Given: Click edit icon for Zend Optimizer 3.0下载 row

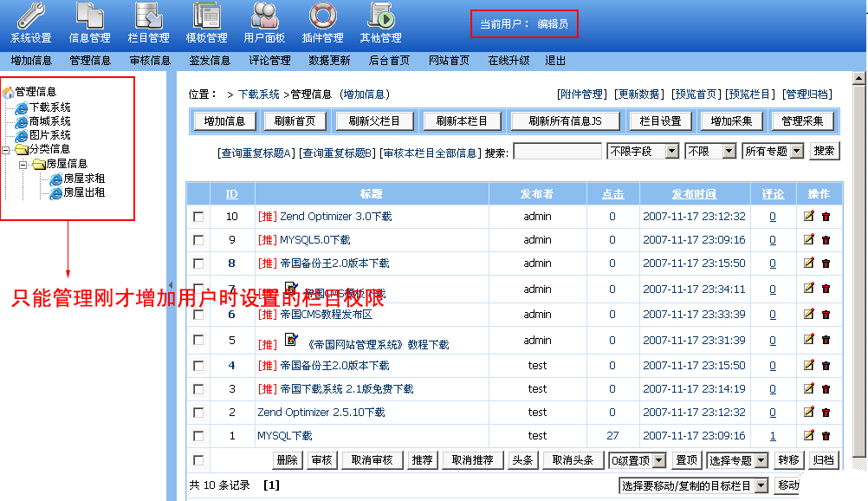Looking at the screenshot, I should click(x=809, y=216).
